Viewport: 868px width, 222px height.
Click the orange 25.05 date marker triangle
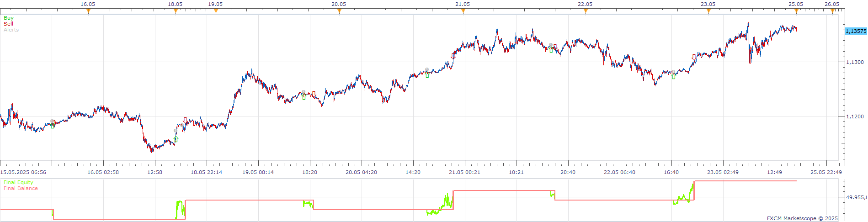coord(796,11)
